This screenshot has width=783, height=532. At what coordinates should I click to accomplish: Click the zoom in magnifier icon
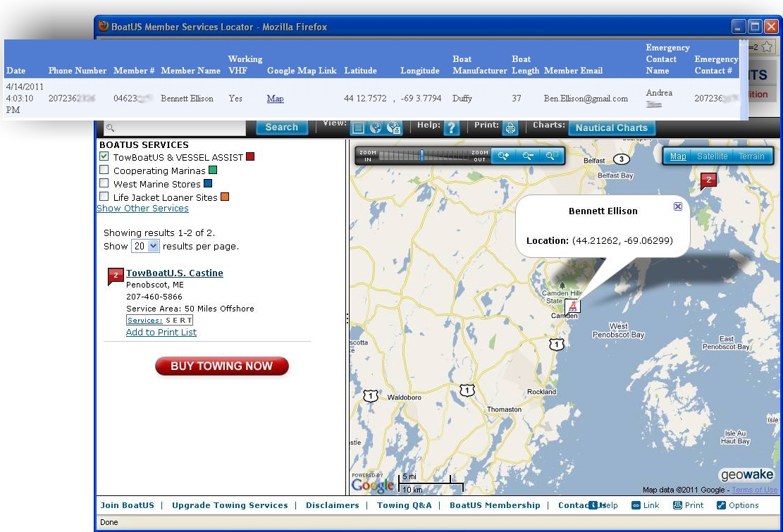pyautogui.click(x=503, y=156)
